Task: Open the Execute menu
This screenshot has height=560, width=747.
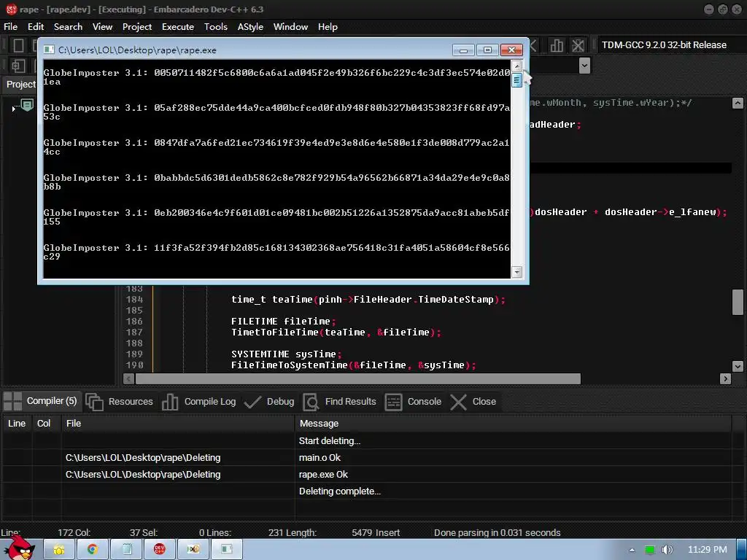Action: (178, 27)
